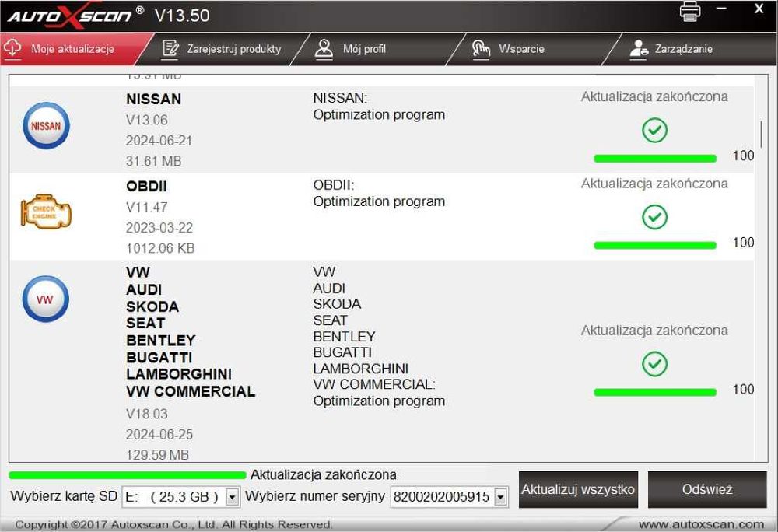Viewport: 778px width, 532px height.
Task: Click green checkmark in NISSAN row
Action: [x=654, y=131]
